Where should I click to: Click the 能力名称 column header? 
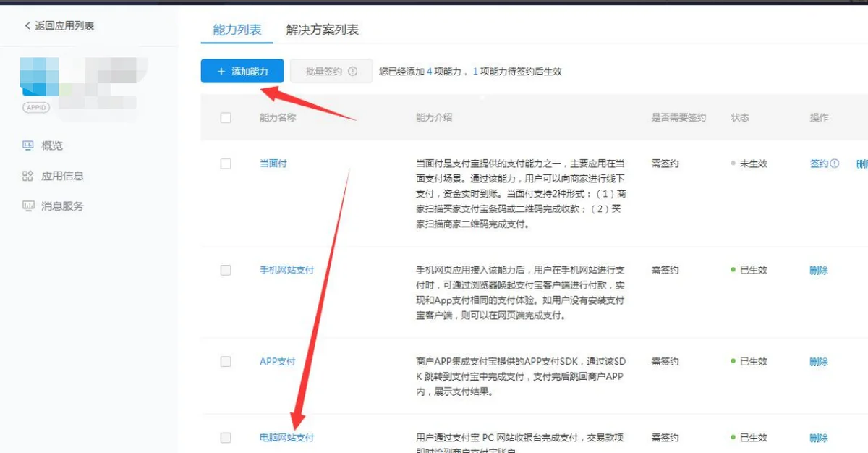(278, 117)
